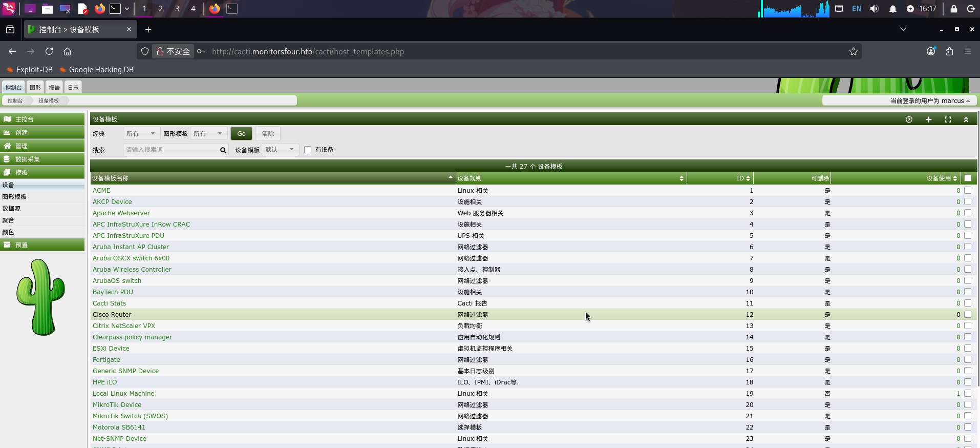Click the power/logout icon in top panel
980x448 pixels.
pos(970,9)
